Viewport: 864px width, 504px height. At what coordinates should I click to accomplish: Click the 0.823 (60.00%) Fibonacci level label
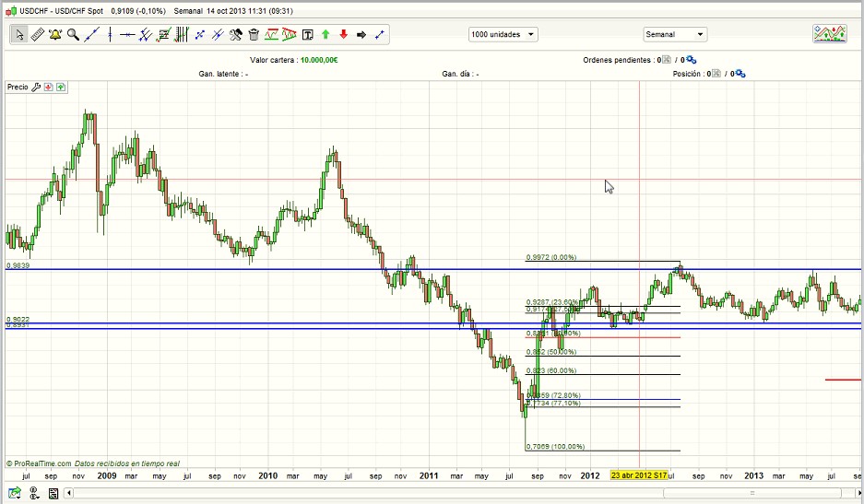(551, 370)
